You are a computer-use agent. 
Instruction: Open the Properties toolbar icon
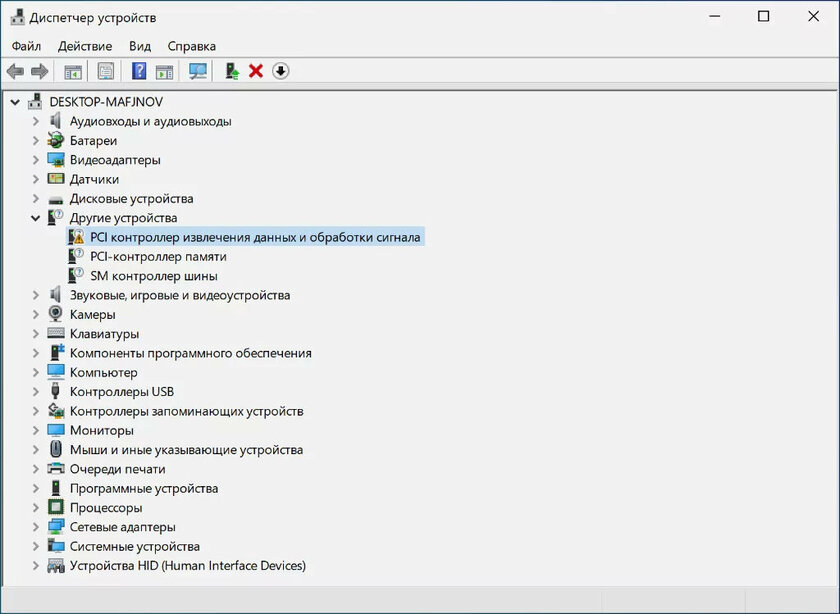[x=106, y=71]
